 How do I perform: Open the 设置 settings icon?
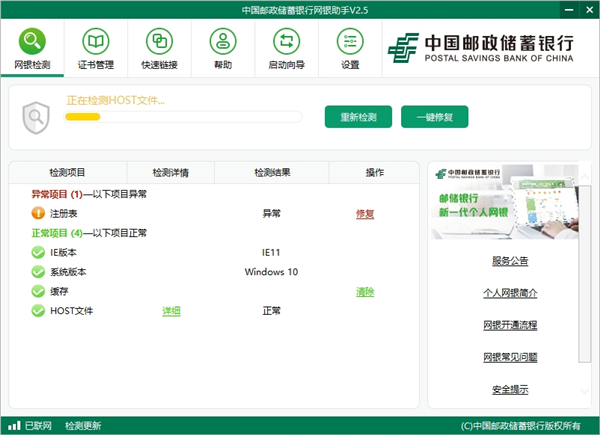coord(350,42)
